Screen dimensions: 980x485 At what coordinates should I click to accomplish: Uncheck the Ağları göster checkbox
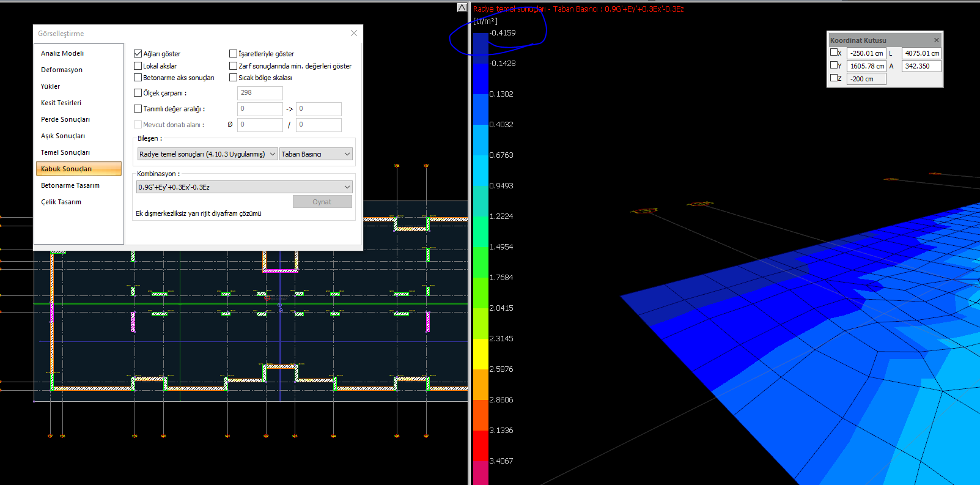click(138, 54)
